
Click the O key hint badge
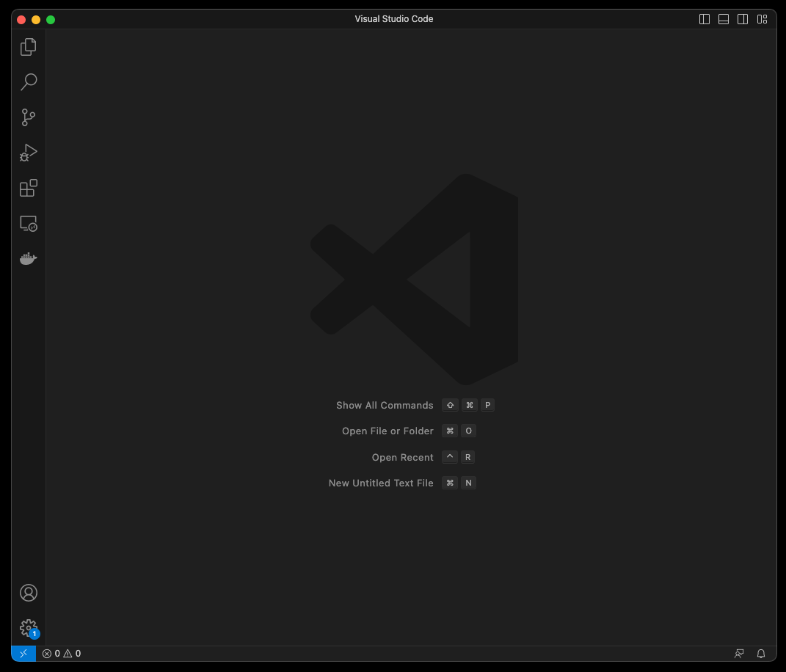tap(469, 431)
